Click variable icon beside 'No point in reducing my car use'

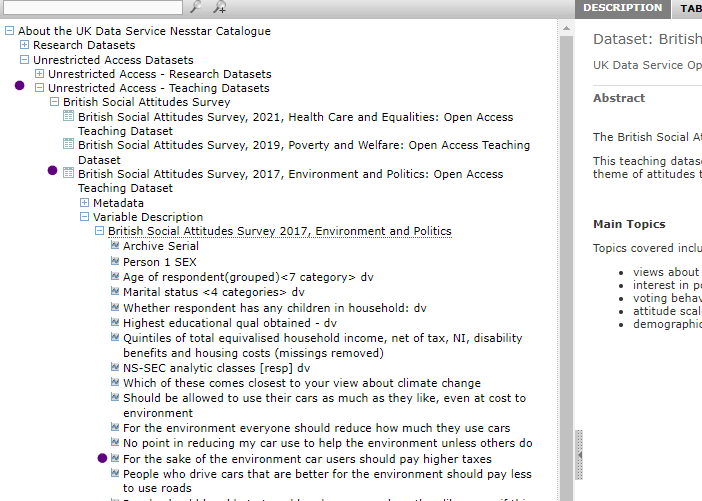point(115,442)
